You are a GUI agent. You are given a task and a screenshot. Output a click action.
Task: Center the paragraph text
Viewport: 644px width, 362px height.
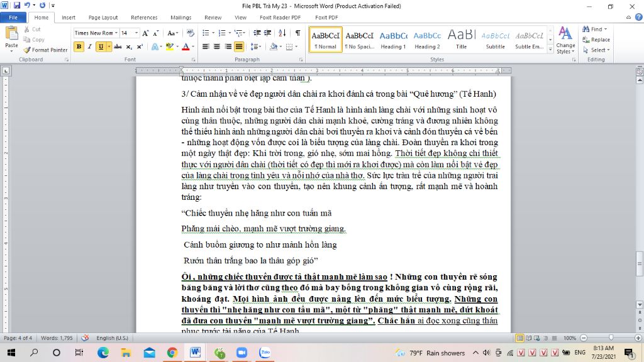pyautogui.click(x=217, y=47)
